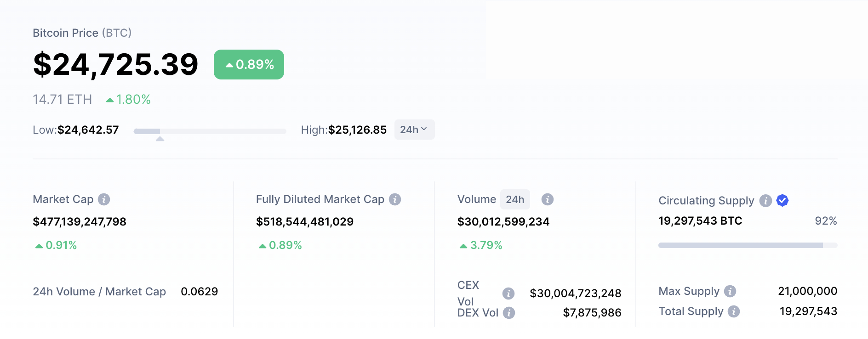Click the Fully Diluted Market Cap info icon
This screenshot has height=339, width=868.
click(x=395, y=199)
